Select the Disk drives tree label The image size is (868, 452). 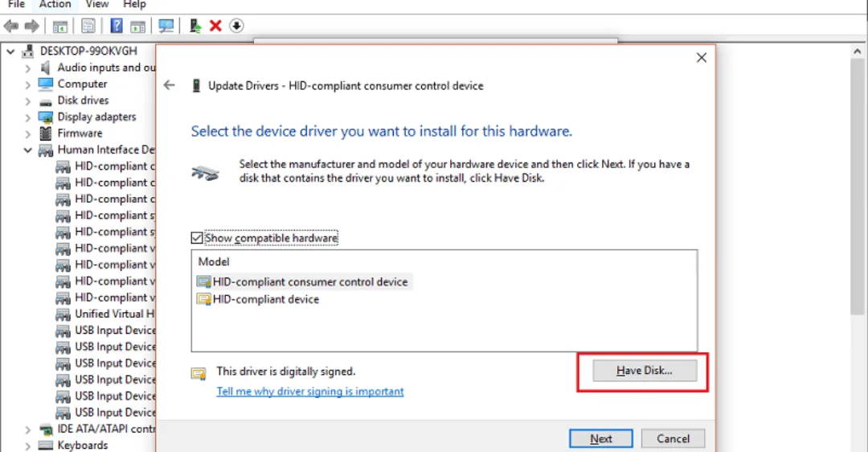(x=83, y=101)
